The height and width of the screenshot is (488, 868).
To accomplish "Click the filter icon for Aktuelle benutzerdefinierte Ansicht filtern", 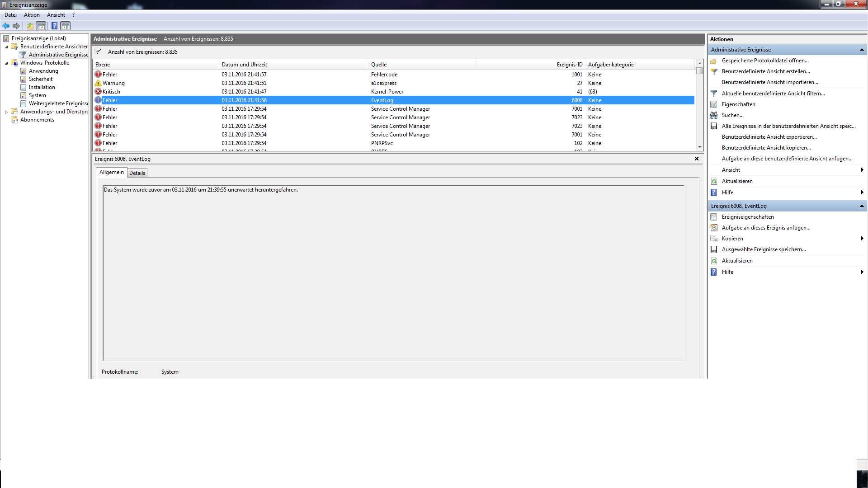I will (x=714, y=94).
